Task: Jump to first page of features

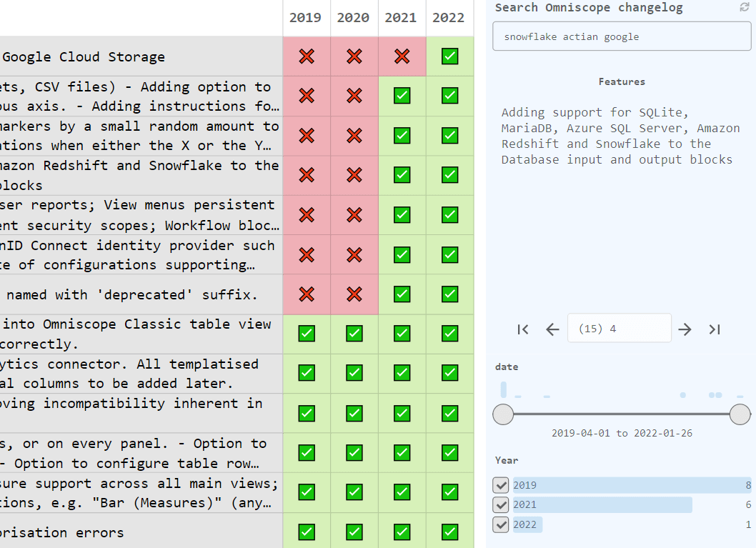Action: click(522, 329)
